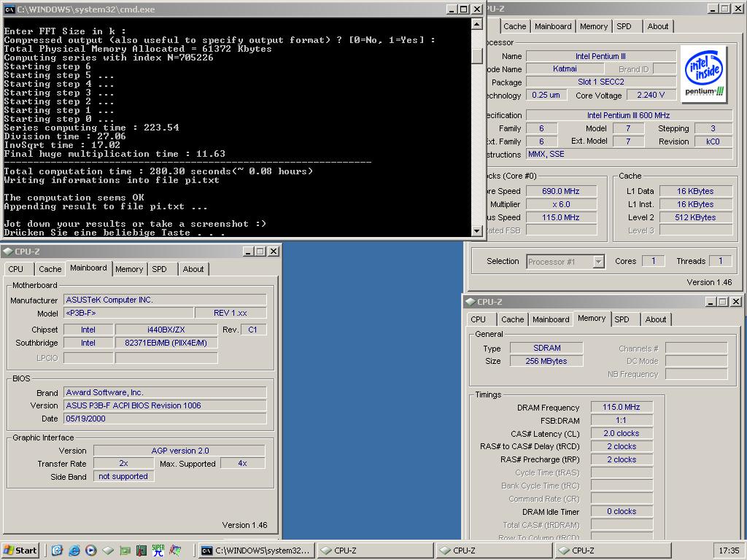Open Windows Media Player from quick launch
Screen dimensions: 747x560
coord(91,551)
